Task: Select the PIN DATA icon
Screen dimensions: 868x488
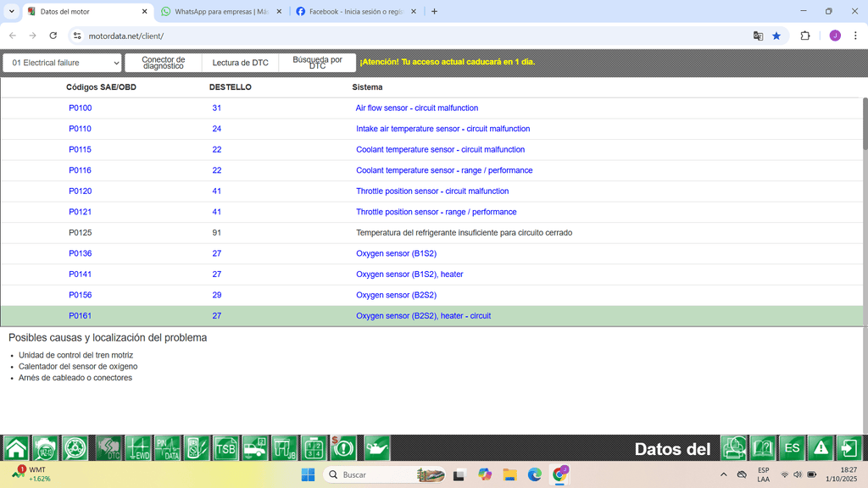Action: (167, 448)
